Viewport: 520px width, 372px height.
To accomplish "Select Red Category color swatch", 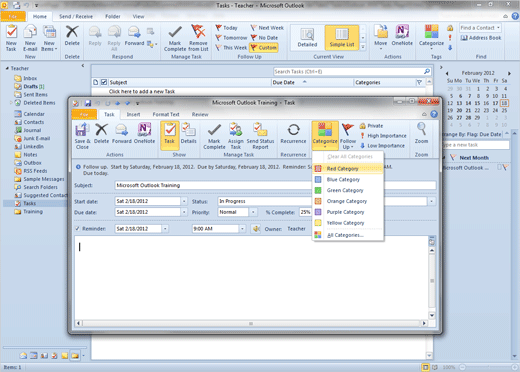I will pyautogui.click(x=318, y=169).
